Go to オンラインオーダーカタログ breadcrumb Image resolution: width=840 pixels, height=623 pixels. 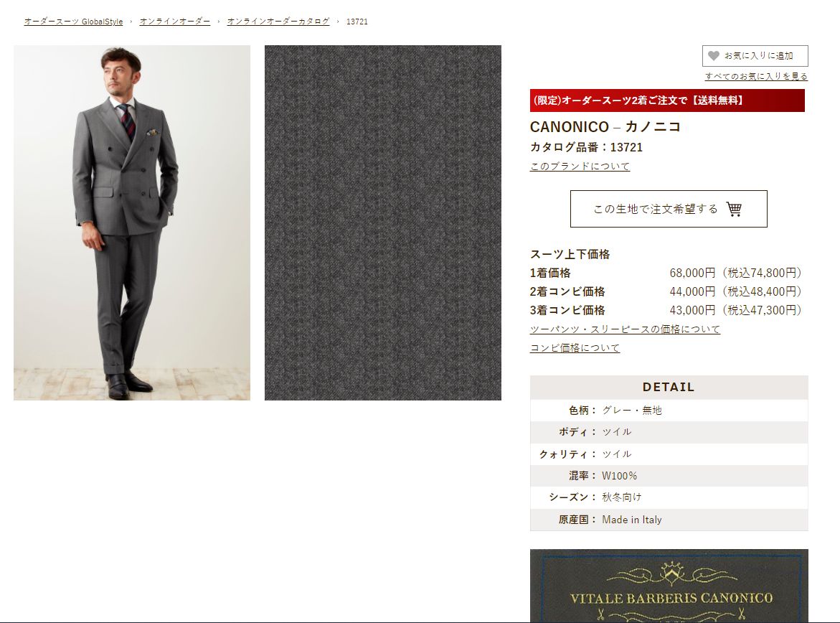tap(278, 22)
